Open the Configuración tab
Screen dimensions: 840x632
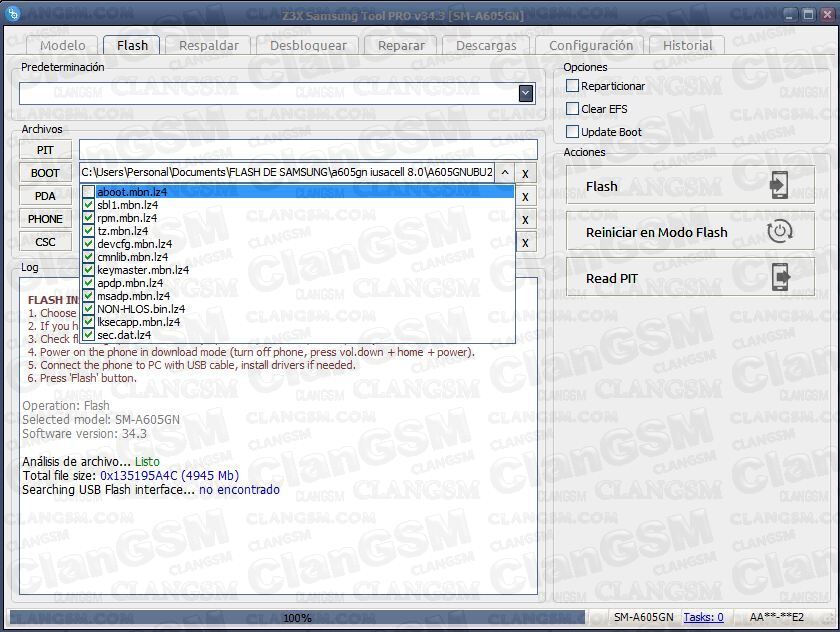pyautogui.click(x=591, y=46)
